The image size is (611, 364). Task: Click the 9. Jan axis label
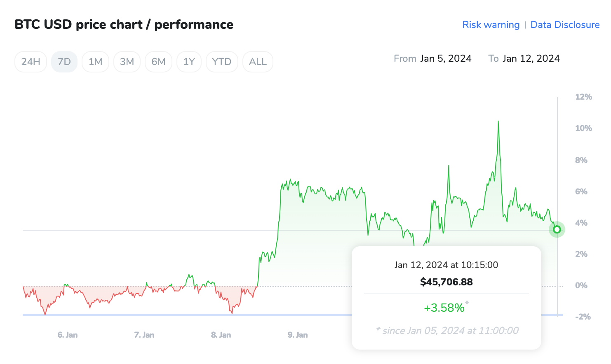(298, 335)
